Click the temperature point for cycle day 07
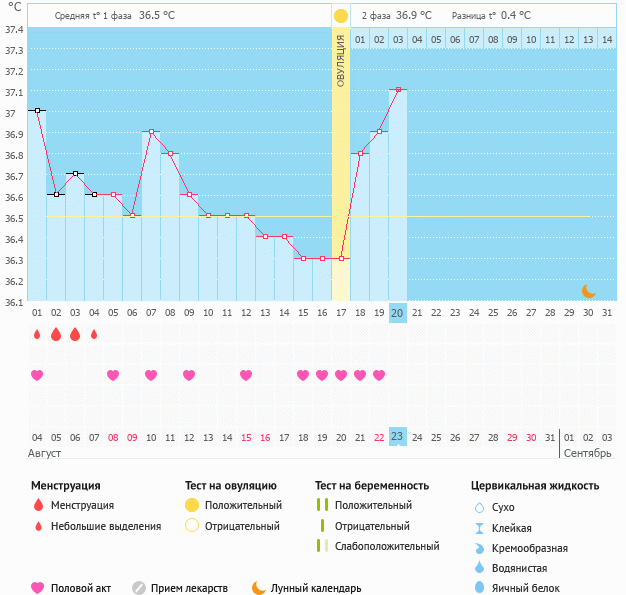626x595 pixels. tap(151, 132)
